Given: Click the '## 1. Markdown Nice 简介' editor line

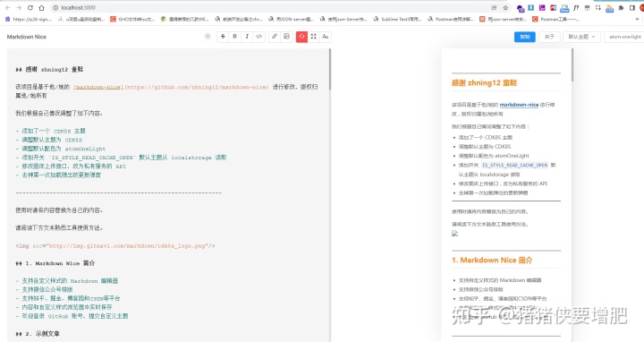Looking at the screenshot, I should [55, 263].
